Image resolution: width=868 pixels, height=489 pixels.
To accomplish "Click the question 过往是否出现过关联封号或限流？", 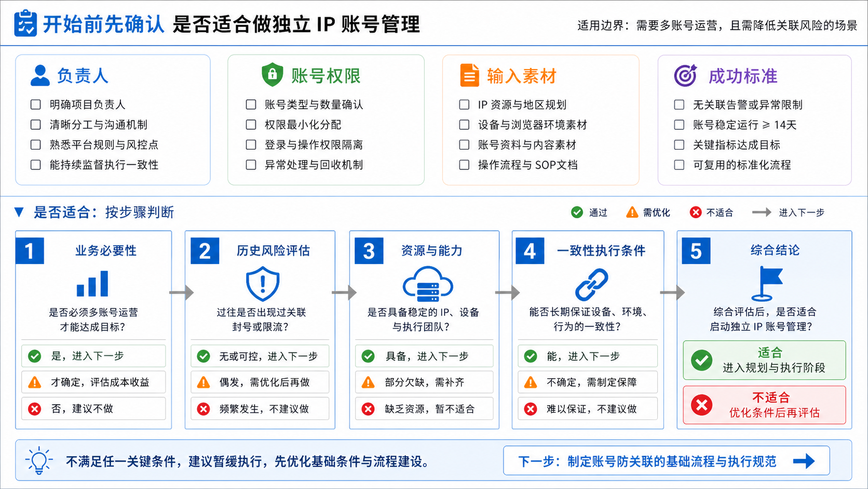I will pyautogui.click(x=261, y=319).
